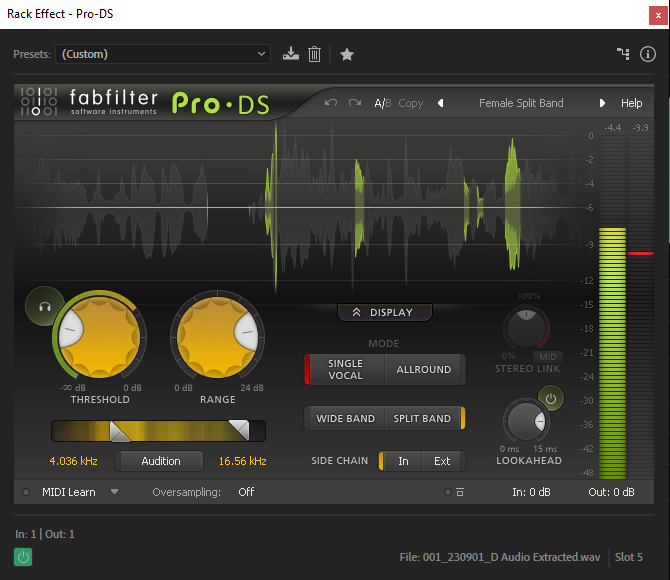The width and height of the screenshot is (670, 580).
Task: Toggle the bypass circle near output
Action: click(447, 492)
